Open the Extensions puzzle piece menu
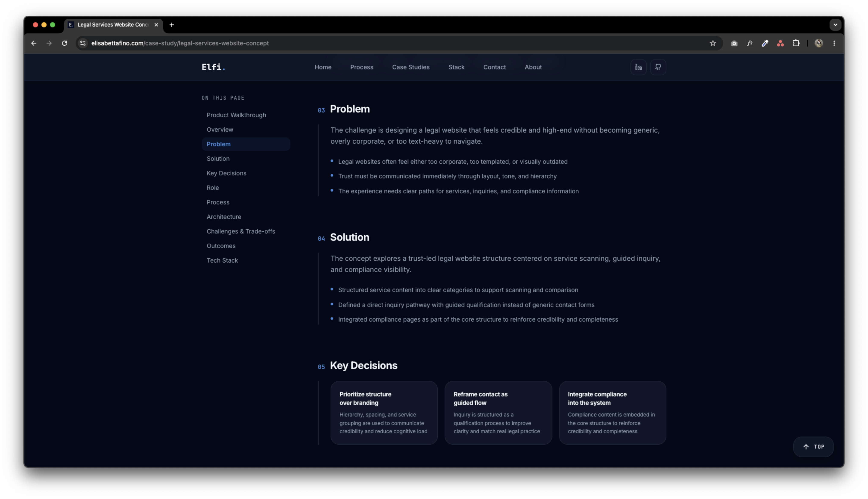The height and width of the screenshot is (499, 868). coord(796,43)
